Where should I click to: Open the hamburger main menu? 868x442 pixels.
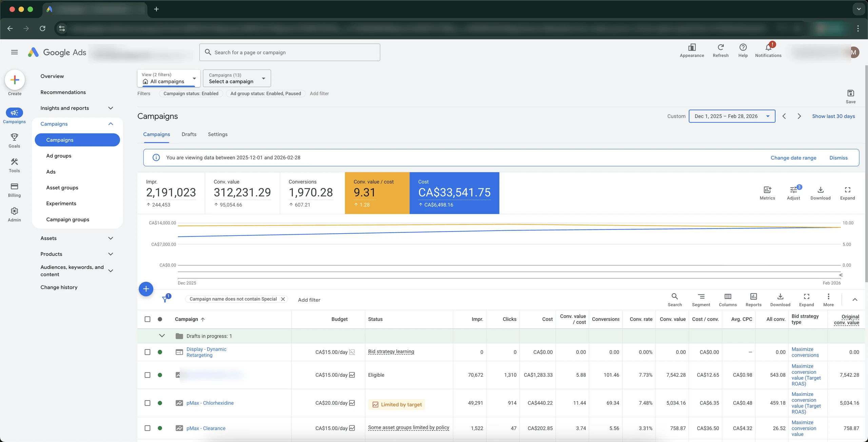click(x=14, y=52)
